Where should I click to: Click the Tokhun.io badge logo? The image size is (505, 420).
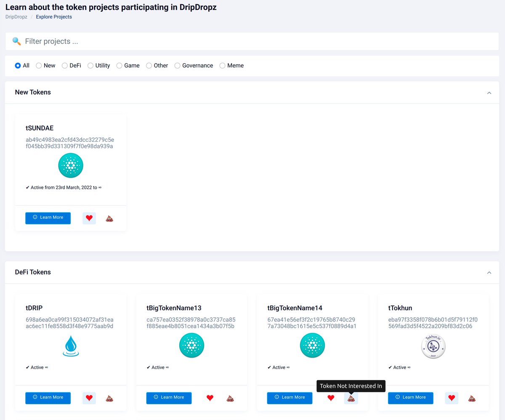point(433,346)
